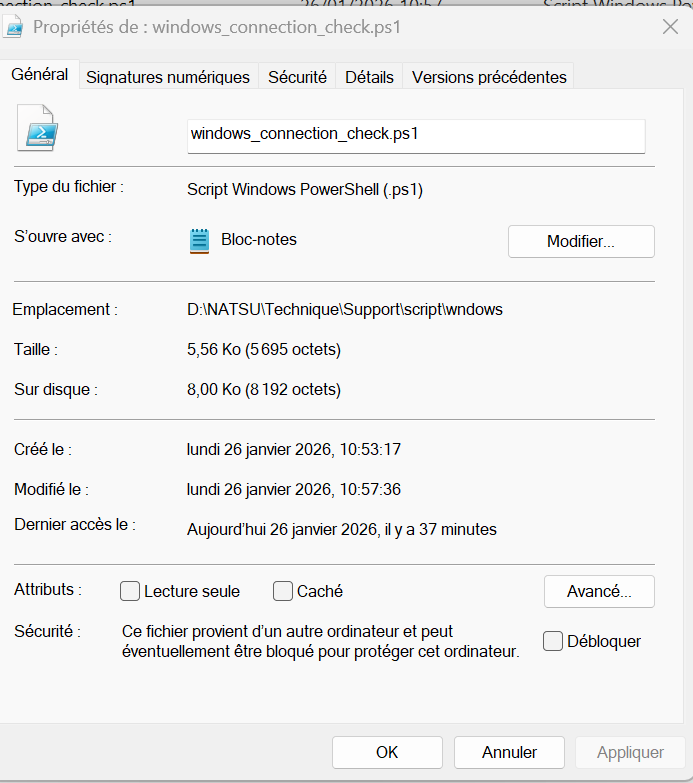Go to the Versions précédentes tab
The height and width of the screenshot is (783, 693).
489,77
